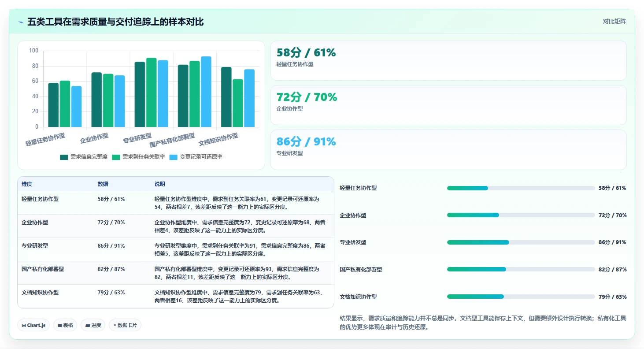Open the 86分 / 91% data card
This screenshot has width=644, height=349.
point(448,150)
